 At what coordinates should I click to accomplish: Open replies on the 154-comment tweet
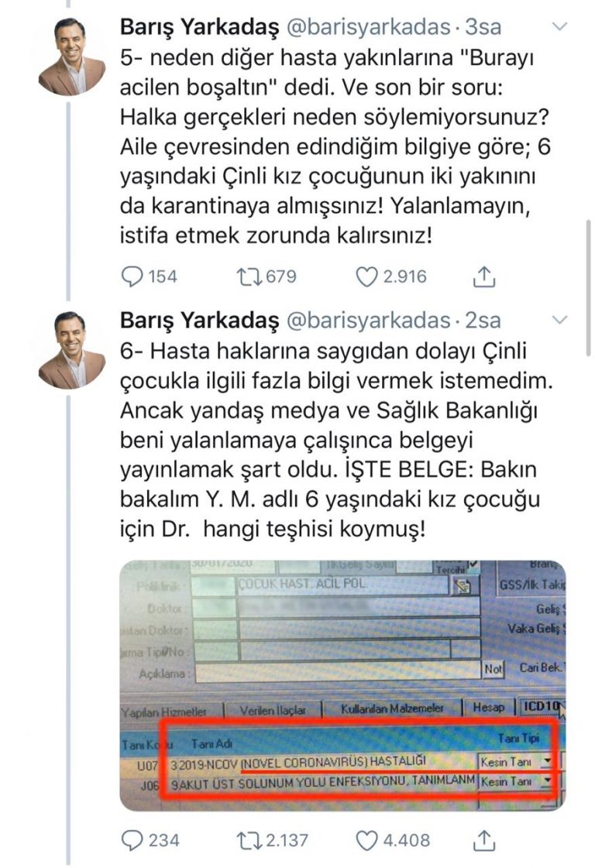click(x=132, y=276)
